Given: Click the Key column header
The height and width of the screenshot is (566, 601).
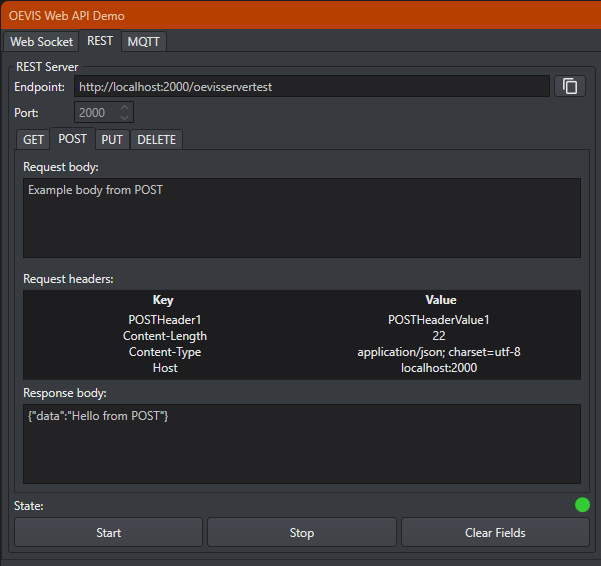Looking at the screenshot, I should point(163,300).
